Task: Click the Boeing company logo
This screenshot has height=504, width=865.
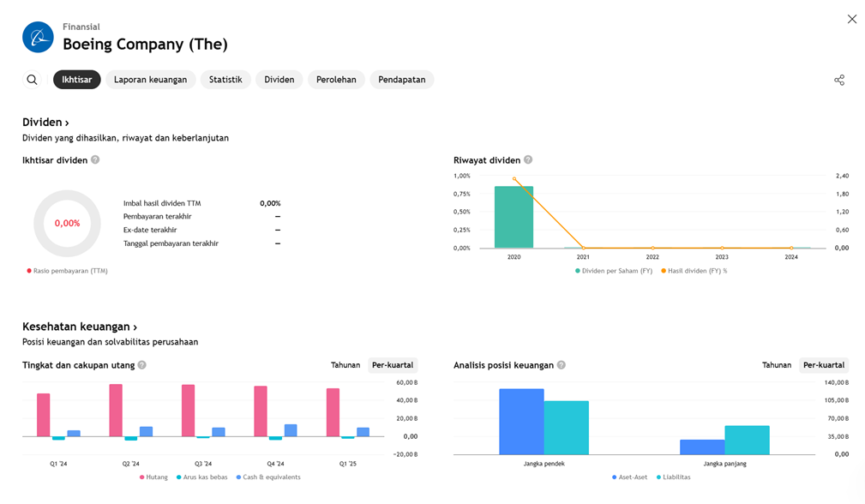Action: tap(38, 37)
